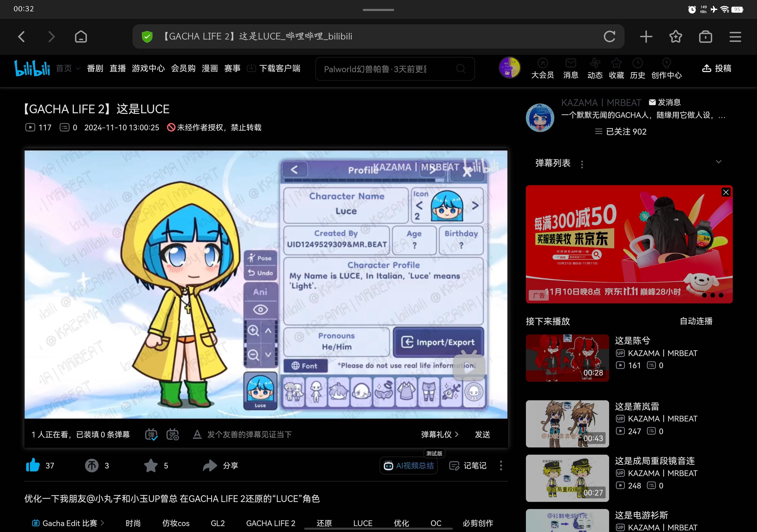This screenshot has width=757, height=532.
Task: Open 收藏 favorites in the header
Action: 616,69
